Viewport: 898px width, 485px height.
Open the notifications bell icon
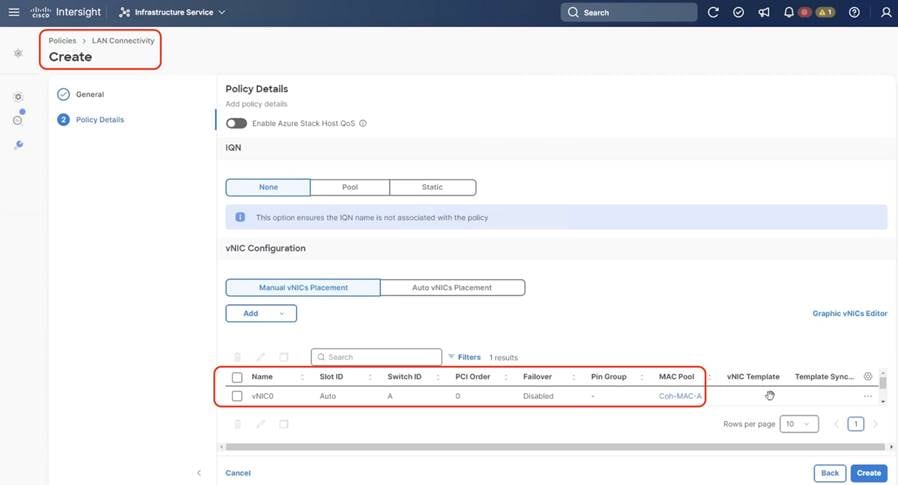click(789, 12)
